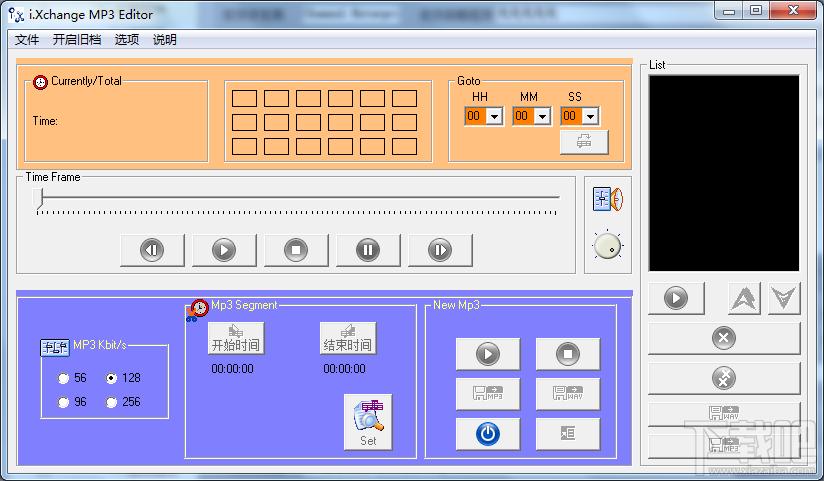Image resolution: width=824 pixels, height=481 pixels.
Task: Open the SS seconds dropdown
Action: coord(591,116)
